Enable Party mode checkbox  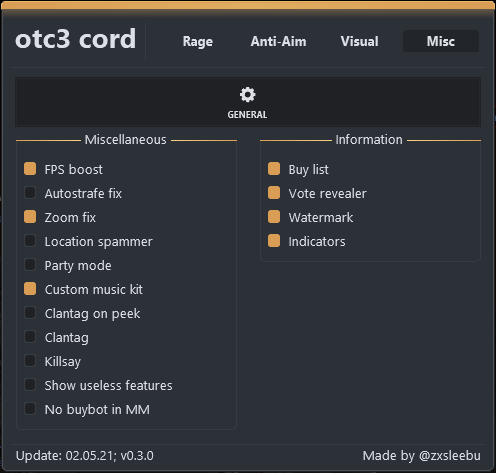pos(30,265)
